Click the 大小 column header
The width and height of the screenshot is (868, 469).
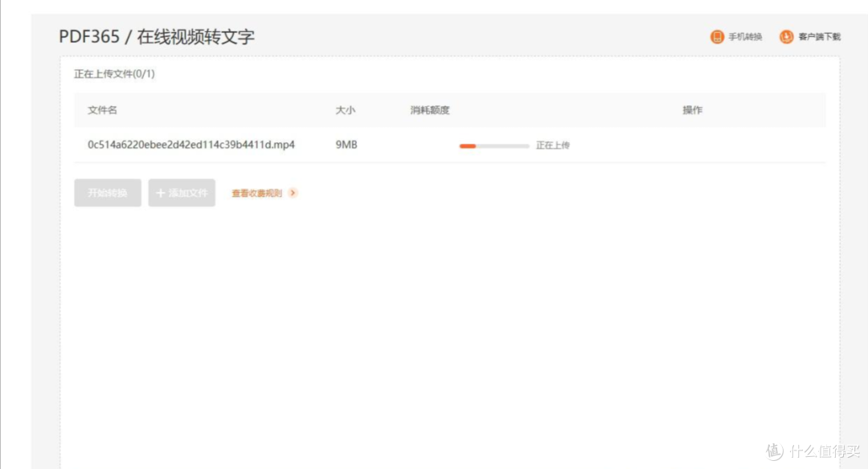pyautogui.click(x=346, y=110)
